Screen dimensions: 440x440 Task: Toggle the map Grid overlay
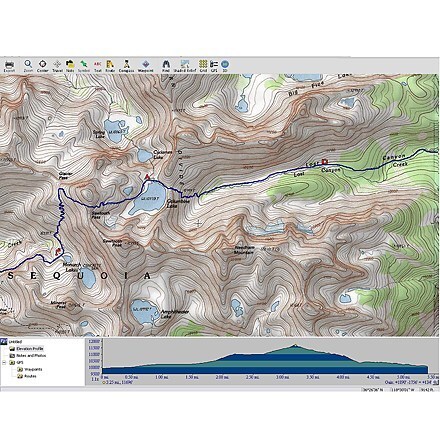203,66
